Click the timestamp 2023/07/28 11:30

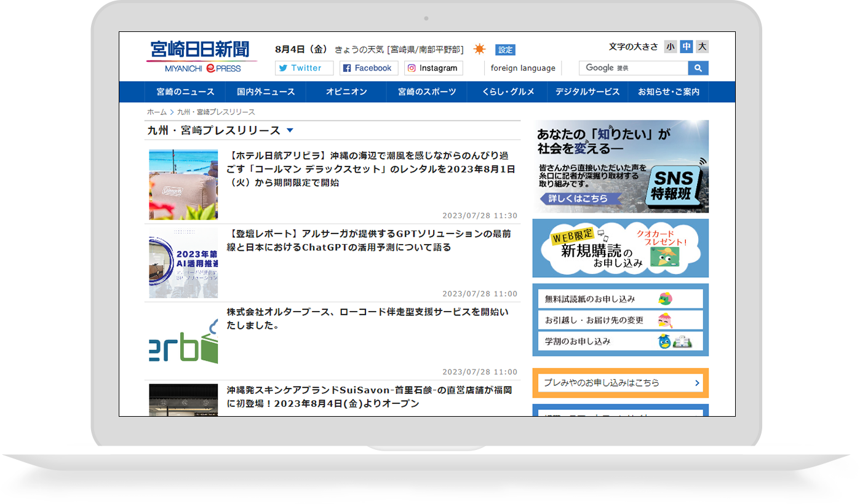click(480, 216)
